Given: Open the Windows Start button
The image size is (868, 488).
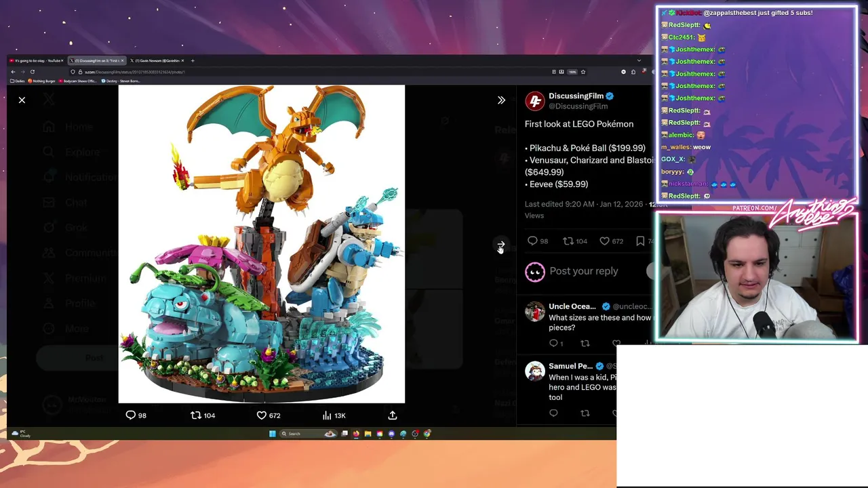Looking at the screenshot, I should point(273,434).
